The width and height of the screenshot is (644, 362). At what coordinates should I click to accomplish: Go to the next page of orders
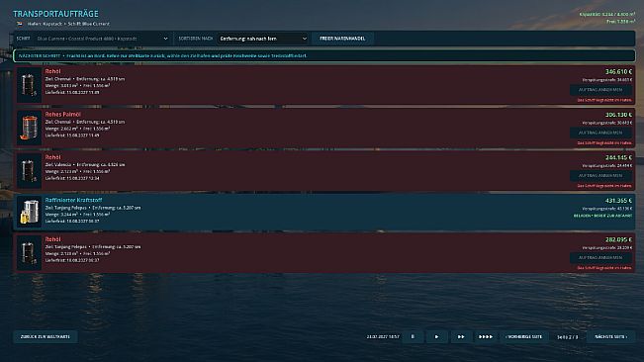click(x=610, y=336)
